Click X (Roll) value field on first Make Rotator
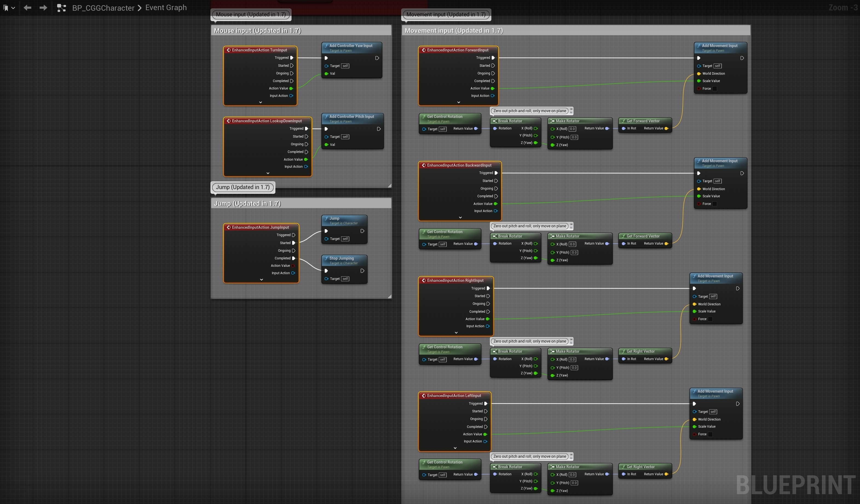The width and height of the screenshot is (860, 504). click(x=572, y=129)
